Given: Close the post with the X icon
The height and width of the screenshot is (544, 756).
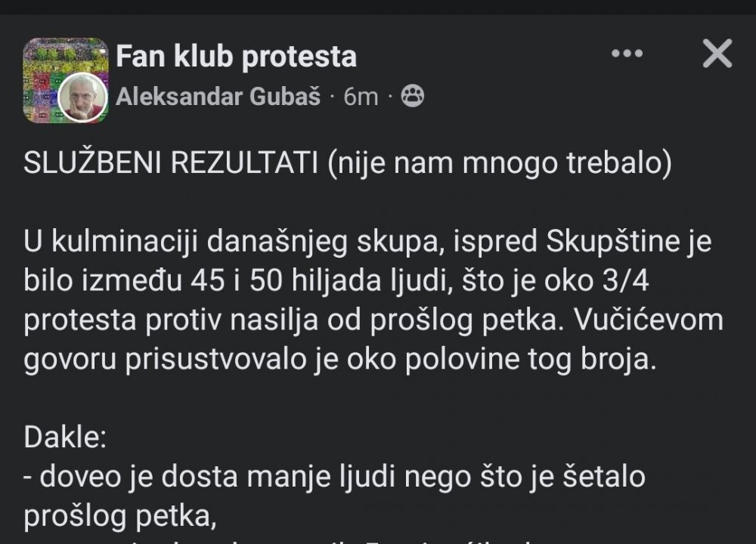Looking at the screenshot, I should [717, 54].
